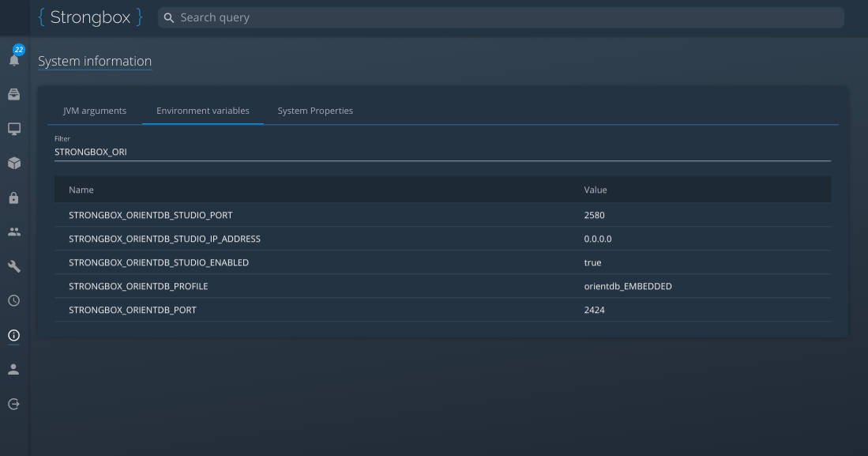Click the System information heading
This screenshot has height=456, width=868.
point(95,61)
